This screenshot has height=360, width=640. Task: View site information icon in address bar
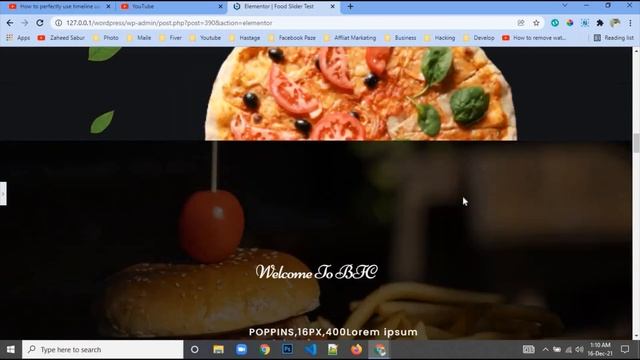pos(58,23)
